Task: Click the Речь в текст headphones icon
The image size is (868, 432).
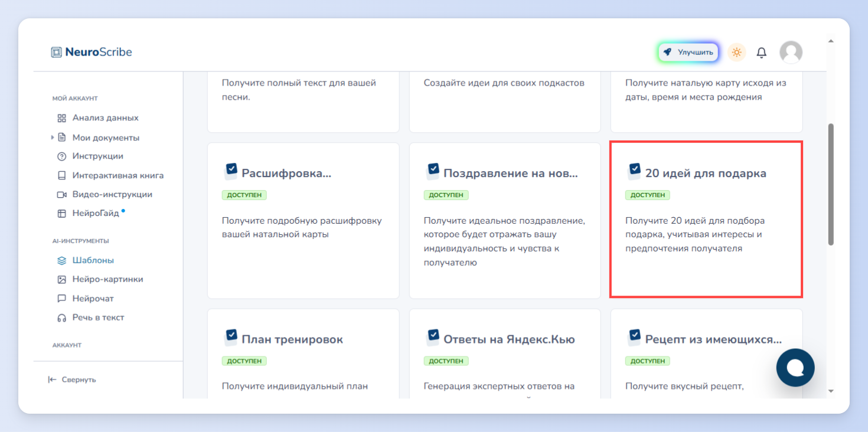Action: (x=61, y=318)
